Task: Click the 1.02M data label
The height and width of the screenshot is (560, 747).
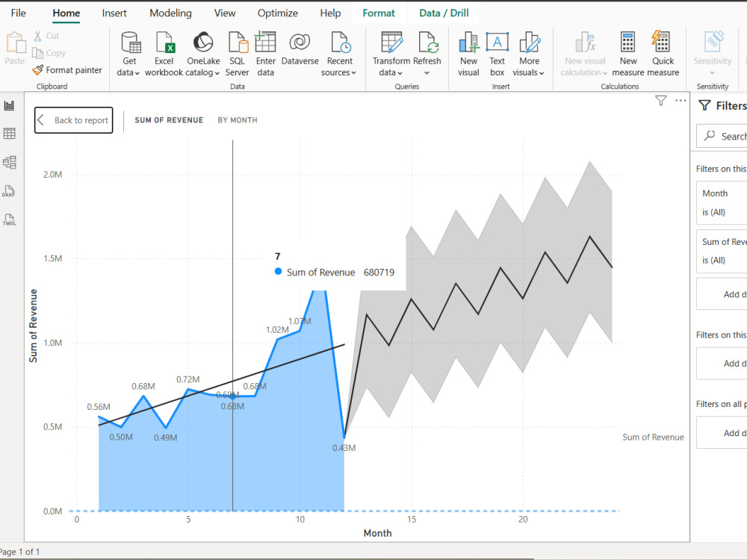Action: (277, 329)
